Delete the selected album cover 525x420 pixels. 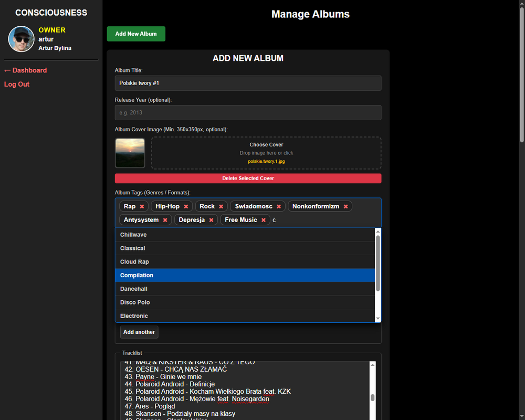(248, 178)
